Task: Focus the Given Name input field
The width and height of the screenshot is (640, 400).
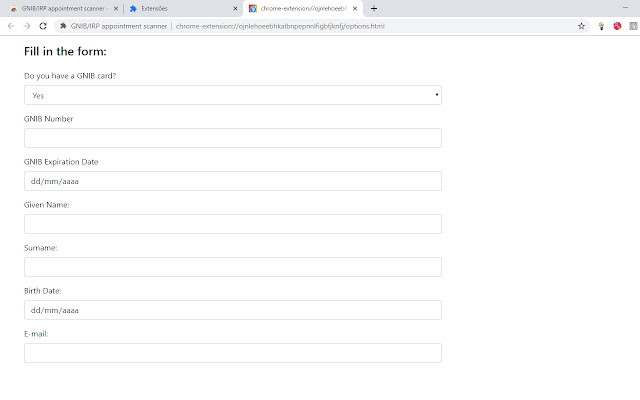Action: [x=233, y=224]
